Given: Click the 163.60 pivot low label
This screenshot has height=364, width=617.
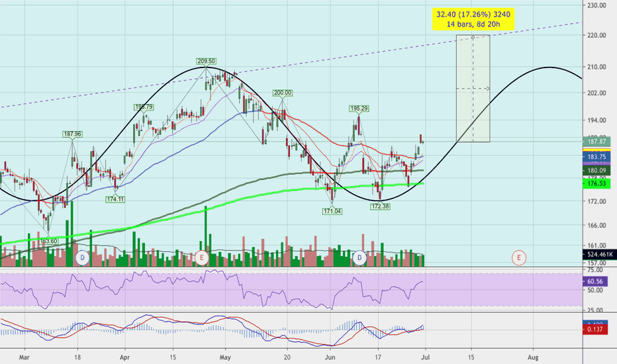Looking at the screenshot, I should [48, 241].
